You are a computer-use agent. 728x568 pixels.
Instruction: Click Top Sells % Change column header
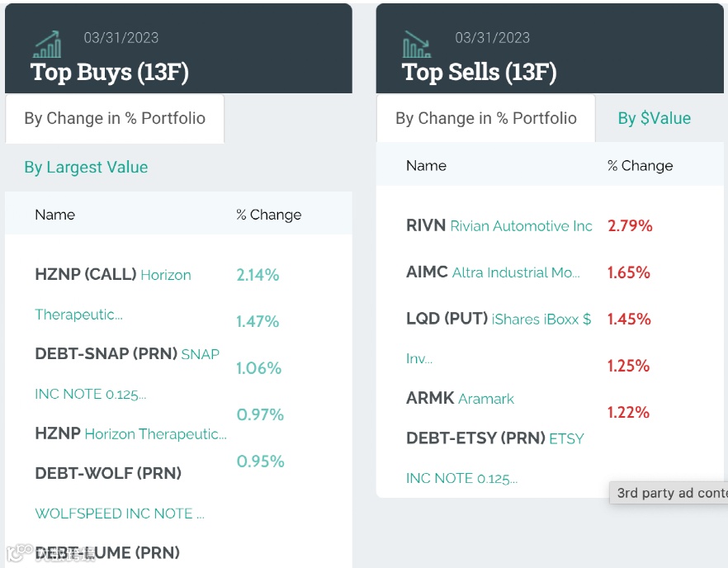(x=640, y=165)
